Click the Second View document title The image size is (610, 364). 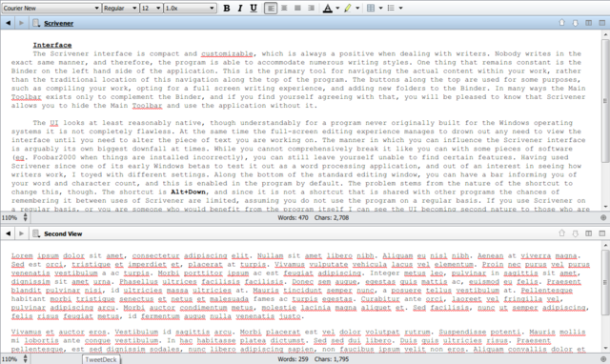(63, 233)
